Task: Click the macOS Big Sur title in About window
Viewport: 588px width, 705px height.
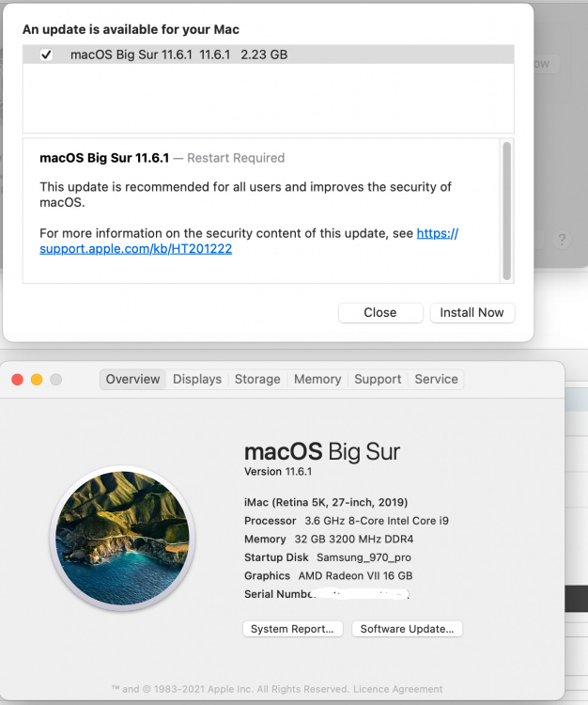Action: [x=322, y=451]
